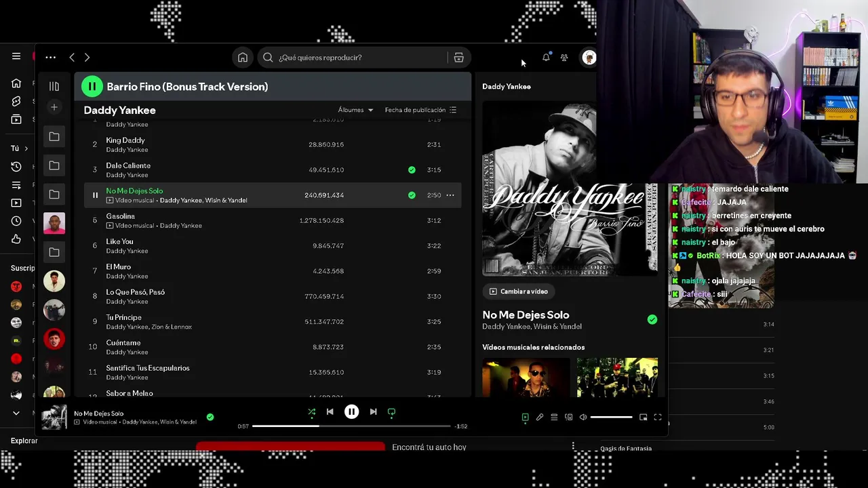Screen dimensions: 868x488
Task: Open Liked videos thumbs-up icon in background sidebar
Action: [x=16, y=239]
